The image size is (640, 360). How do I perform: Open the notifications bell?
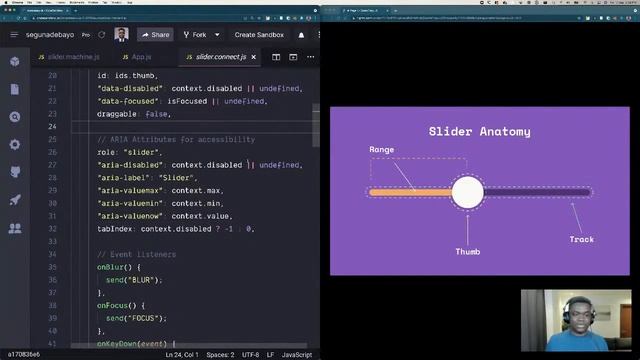[301, 35]
